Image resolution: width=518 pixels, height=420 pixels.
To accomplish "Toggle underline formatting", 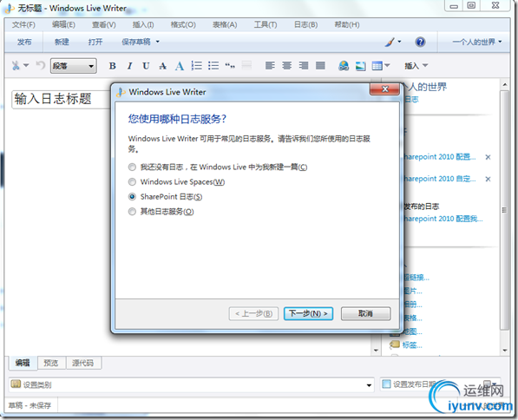I will click(x=146, y=66).
